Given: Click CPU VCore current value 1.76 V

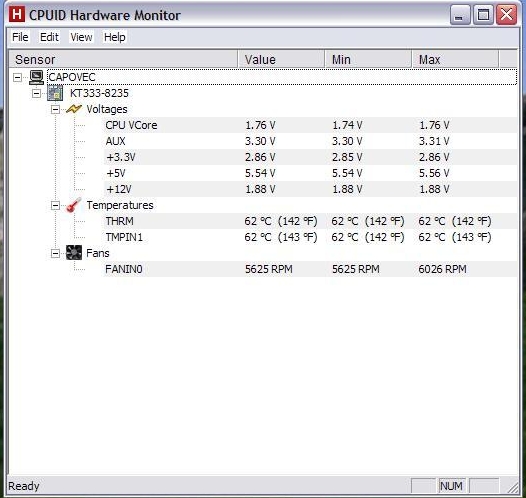Looking at the screenshot, I should pos(260,125).
